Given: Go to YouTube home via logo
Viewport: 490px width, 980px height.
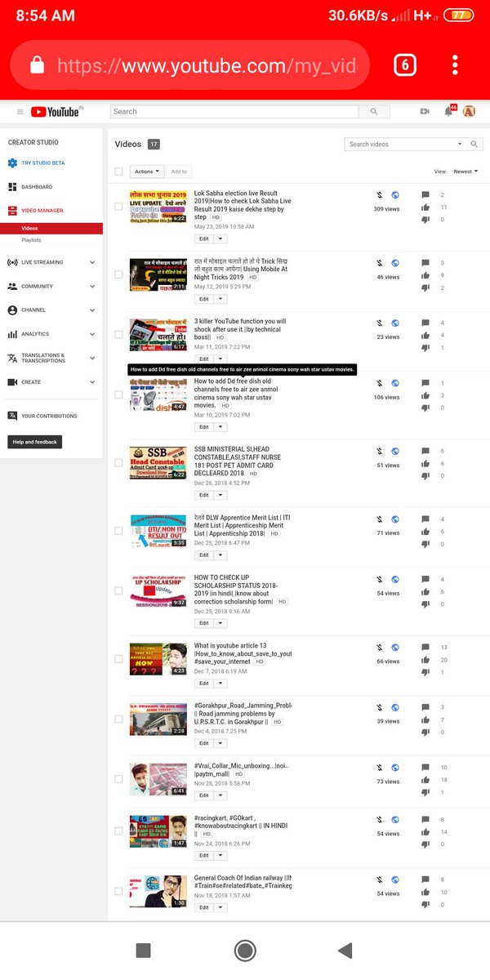Looking at the screenshot, I should 56,112.
